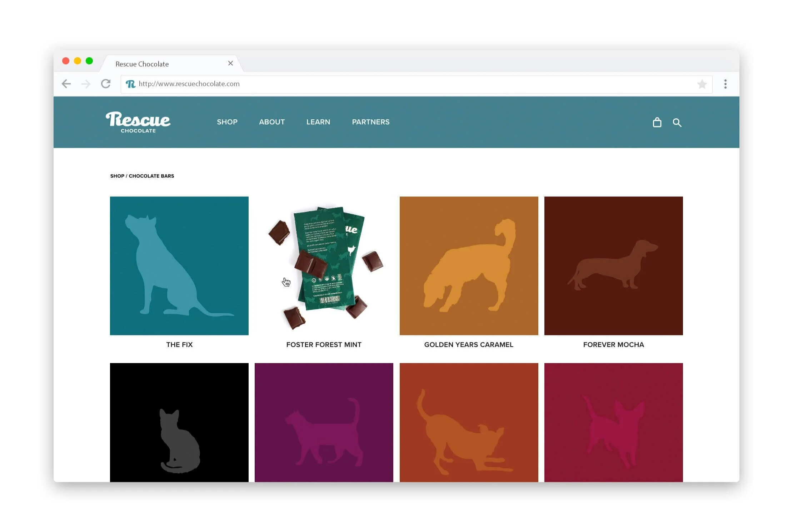The image size is (798, 532).
Task: Click the forward navigation arrow
Action: coord(86,84)
